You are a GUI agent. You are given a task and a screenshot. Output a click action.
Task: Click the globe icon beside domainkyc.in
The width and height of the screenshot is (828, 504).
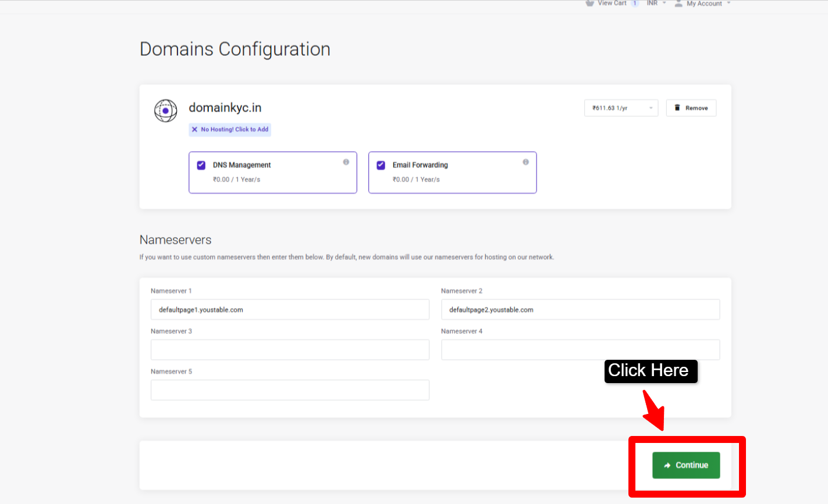[166, 111]
